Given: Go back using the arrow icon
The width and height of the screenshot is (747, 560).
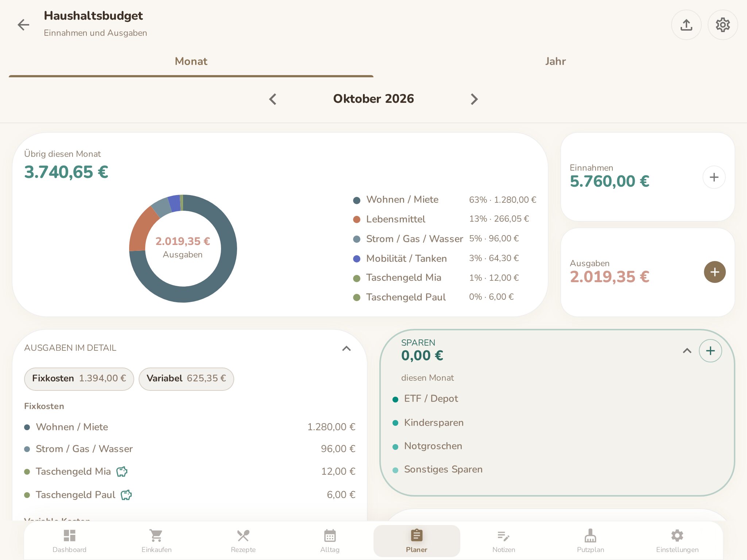Looking at the screenshot, I should pos(24,25).
